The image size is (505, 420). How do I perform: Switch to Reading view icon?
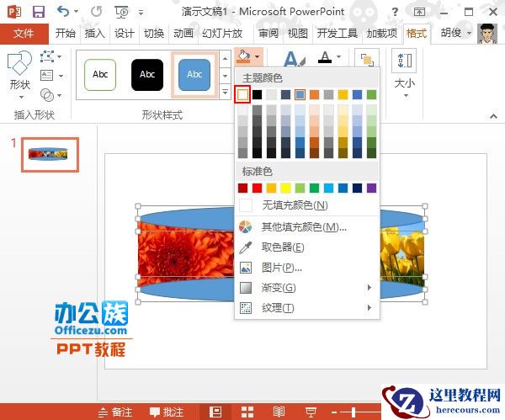(x=279, y=412)
